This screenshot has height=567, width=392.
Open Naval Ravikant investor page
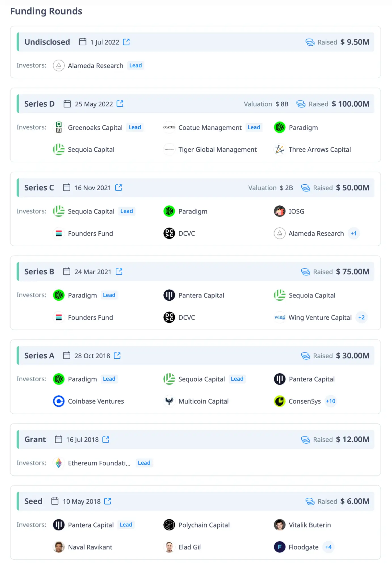[x=90, y=547]
